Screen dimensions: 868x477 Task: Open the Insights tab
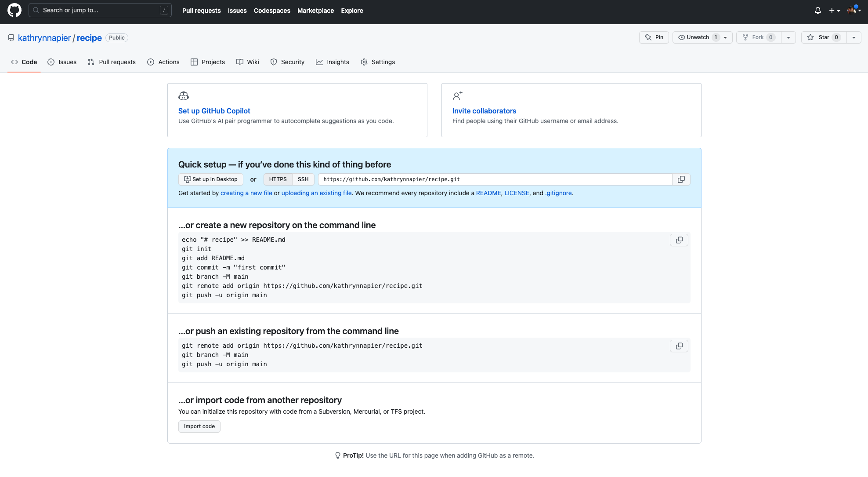pyautogui.click(x=333, y=62)
